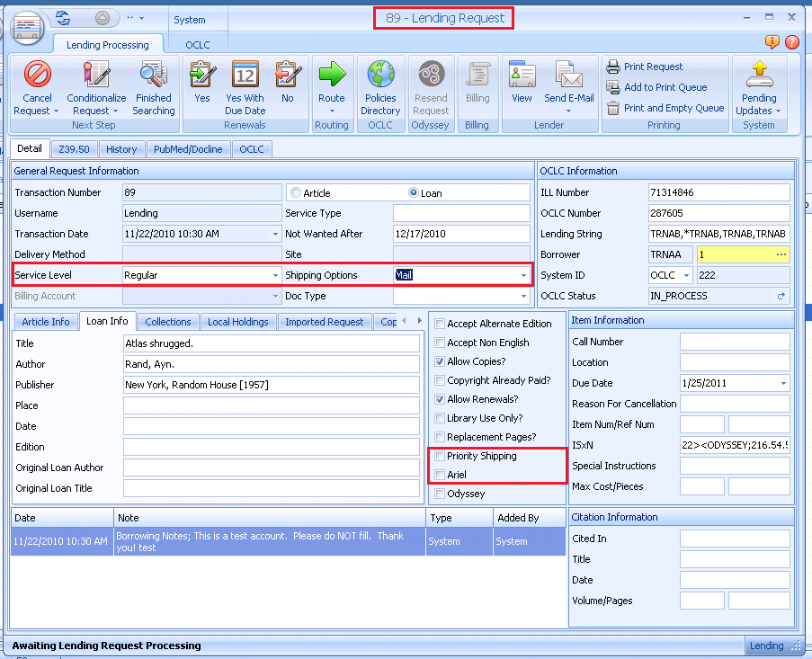Click the Call Number input field
Screen dimensions: 812x659
pos(734,342)
